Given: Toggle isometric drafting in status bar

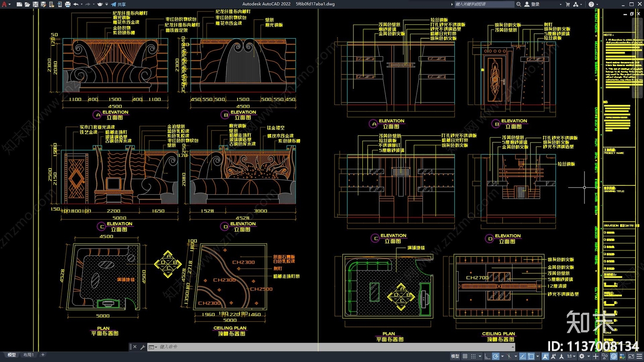Looking at the screenshot, I should (x=509, y=356).
